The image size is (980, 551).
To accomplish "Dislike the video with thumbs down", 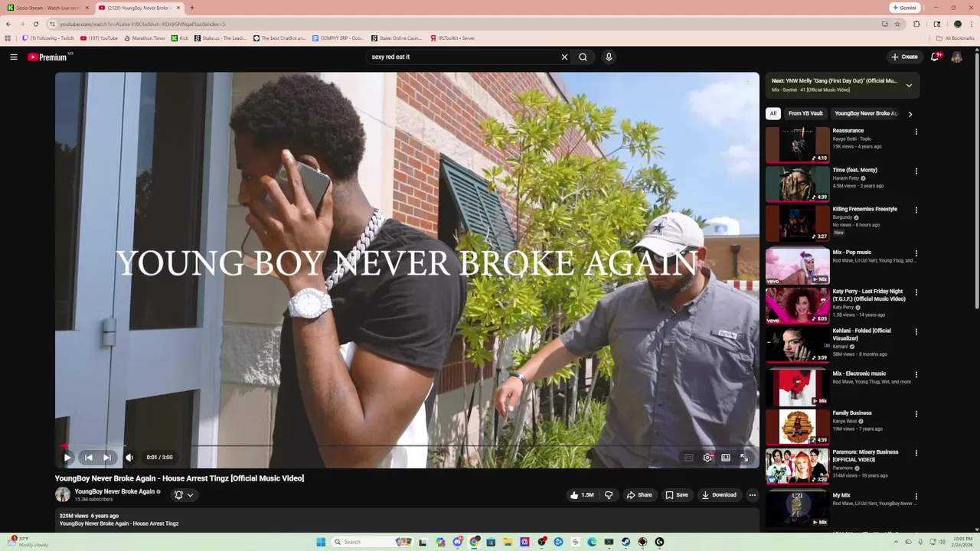I will [x=609, y=495].
